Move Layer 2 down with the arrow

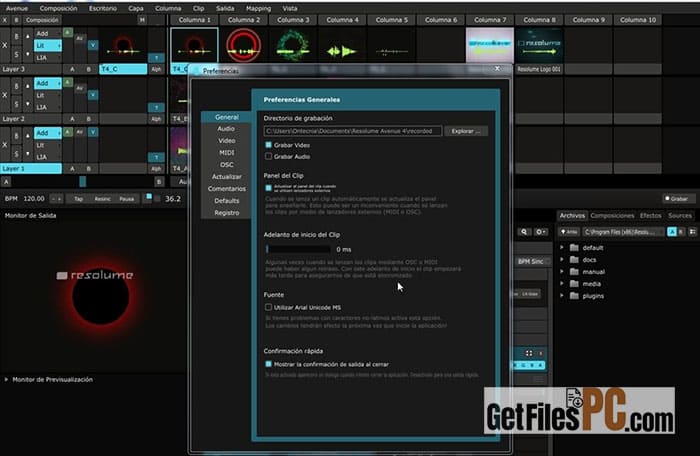(x=27, y=104)
